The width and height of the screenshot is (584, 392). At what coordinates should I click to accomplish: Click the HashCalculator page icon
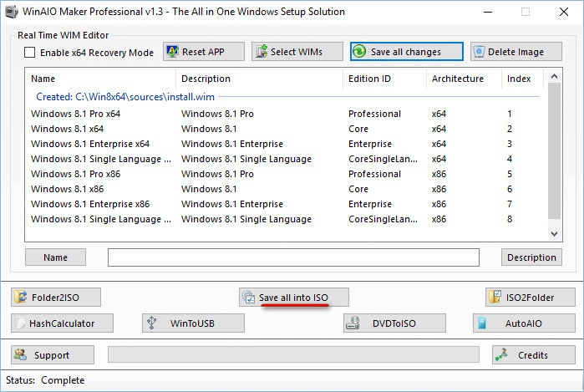coord(21,323)
